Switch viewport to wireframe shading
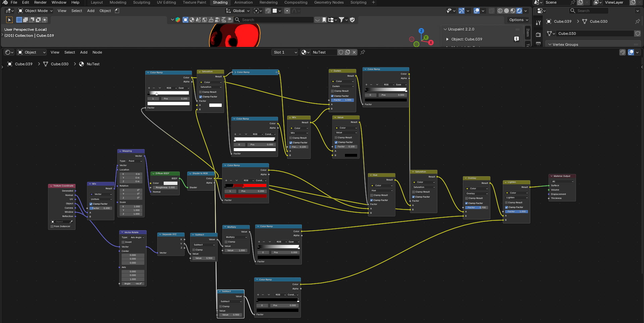644x323 pixels. (x=500, y=11)
